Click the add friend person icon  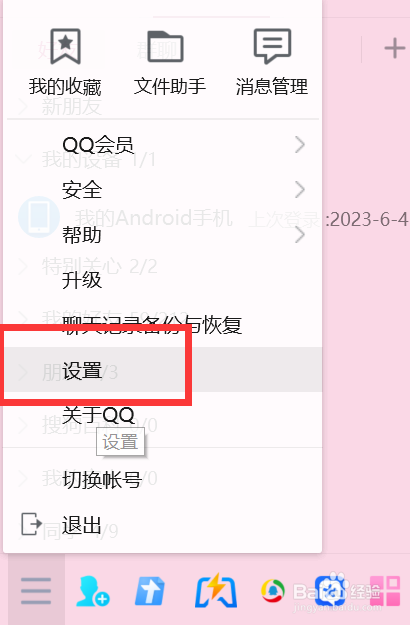pos(92,591)
